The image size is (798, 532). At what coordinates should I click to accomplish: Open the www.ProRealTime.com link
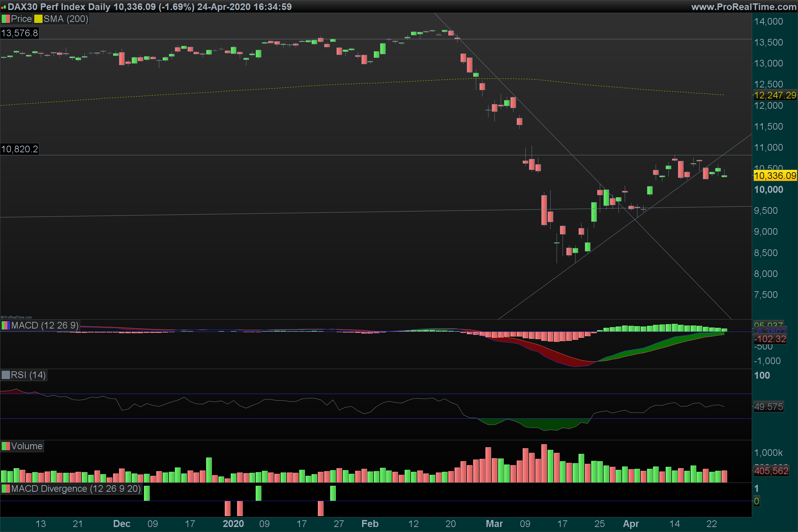point(744,7)
